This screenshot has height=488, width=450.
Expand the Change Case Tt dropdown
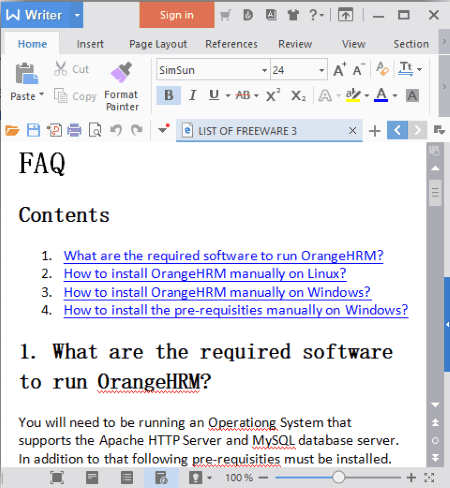tap(420, 69)
